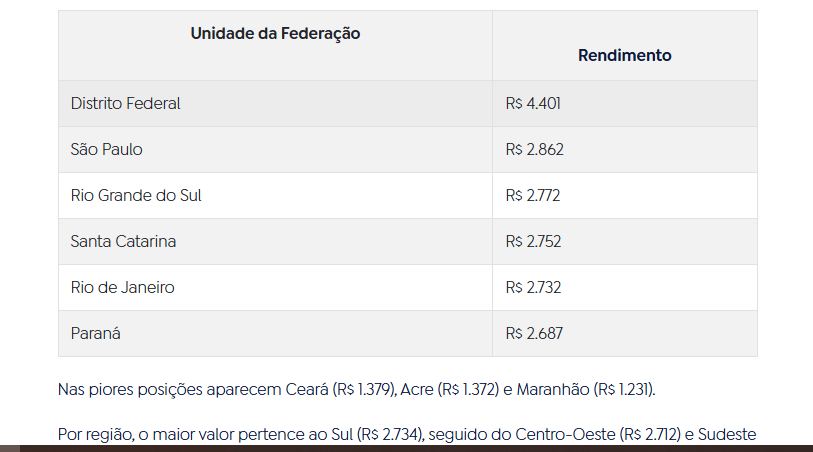Click the R$ 2.752 value

[533, 242]
